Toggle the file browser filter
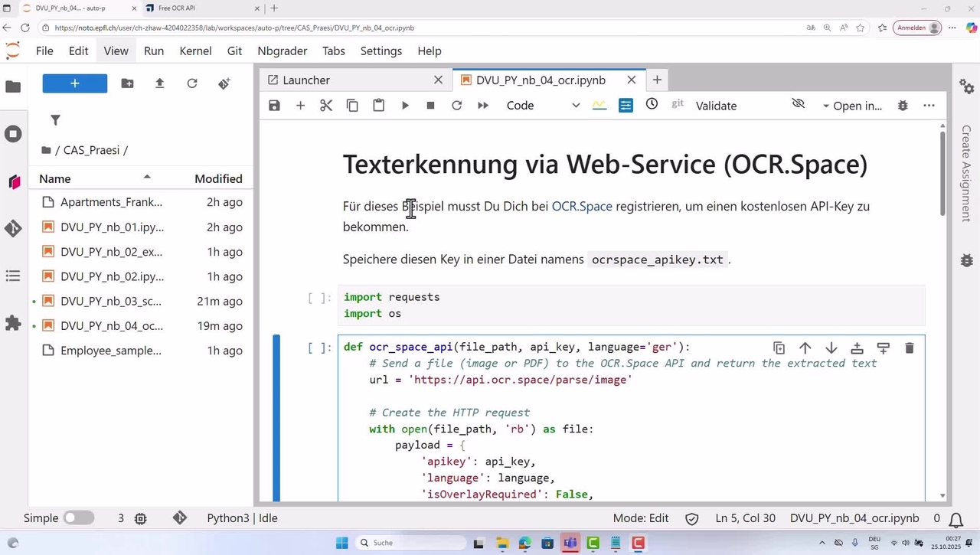Image resolution: width=980 pixels, height=555 pixels. point(55,120)
